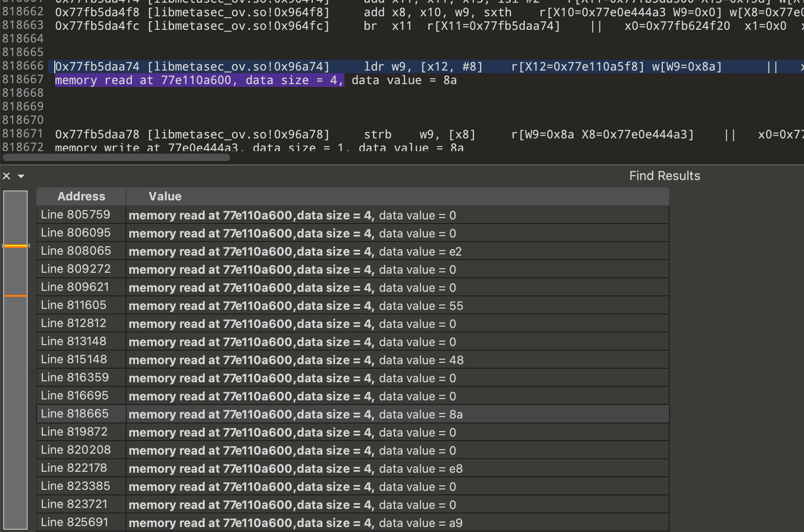
Task: Click the ldr w9 instruction line
Action: (423, 67)
